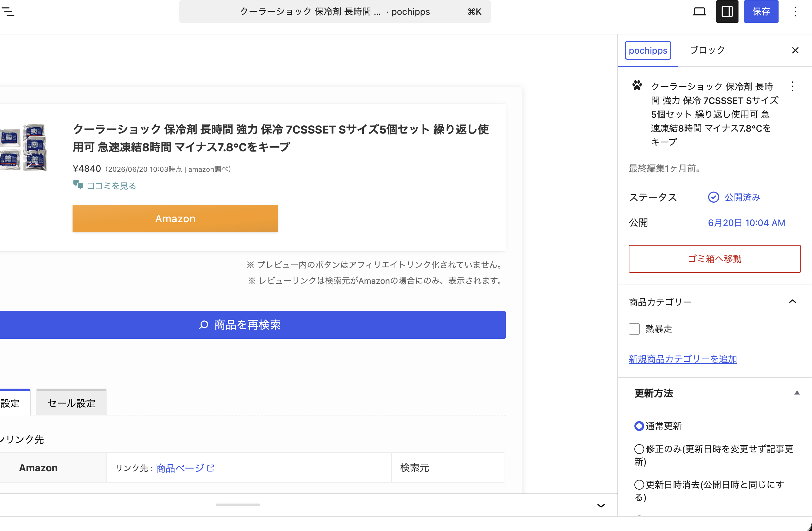Check the 熱暴走 category checkbox
This screenshot has height=531, width=812.
point(634,329)
